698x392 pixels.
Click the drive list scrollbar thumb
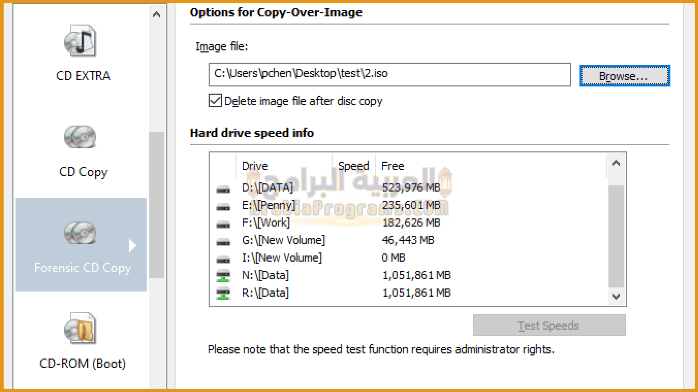pos(616,236)
